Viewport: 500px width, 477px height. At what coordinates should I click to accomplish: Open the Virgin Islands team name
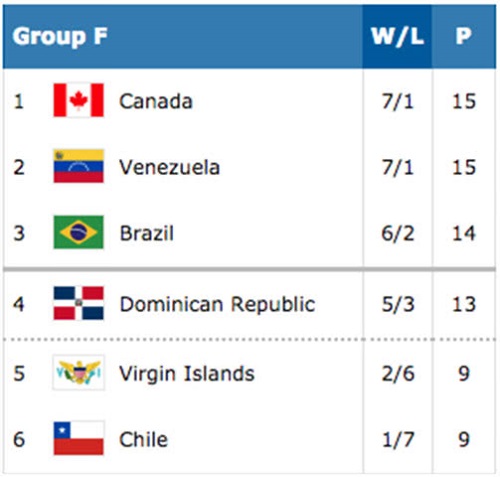pos(187,373)
